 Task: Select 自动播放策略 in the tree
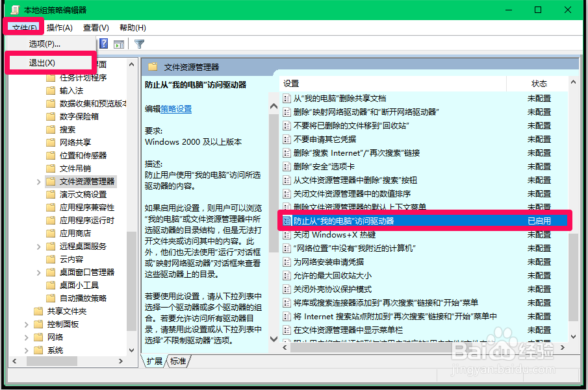[x=83, y=299]
